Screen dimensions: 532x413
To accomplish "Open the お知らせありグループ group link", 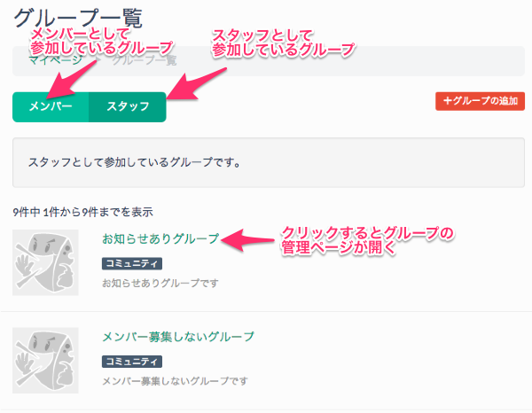I will coord(160,239).
